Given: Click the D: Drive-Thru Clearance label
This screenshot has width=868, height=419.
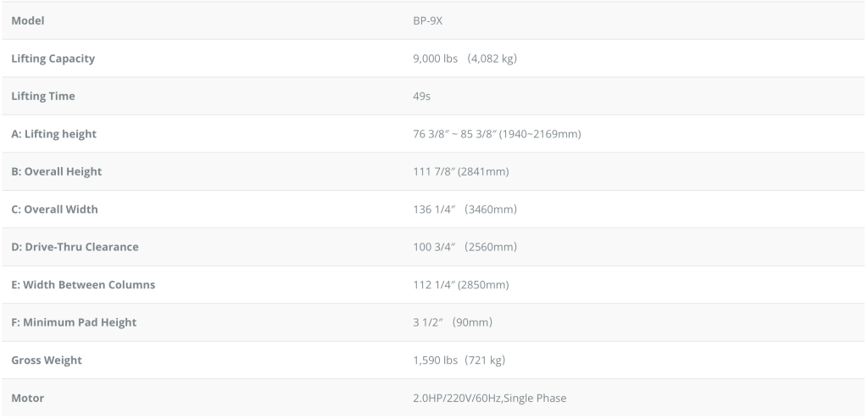Looking at the screenshot, I should 75,247.
